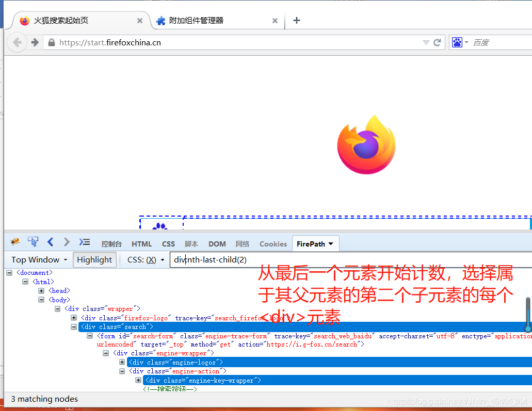Viewport: 532px width, 411px height.
Task: Click the browser back arrow button
Action: pyautogui.click(x=17, y=42)
